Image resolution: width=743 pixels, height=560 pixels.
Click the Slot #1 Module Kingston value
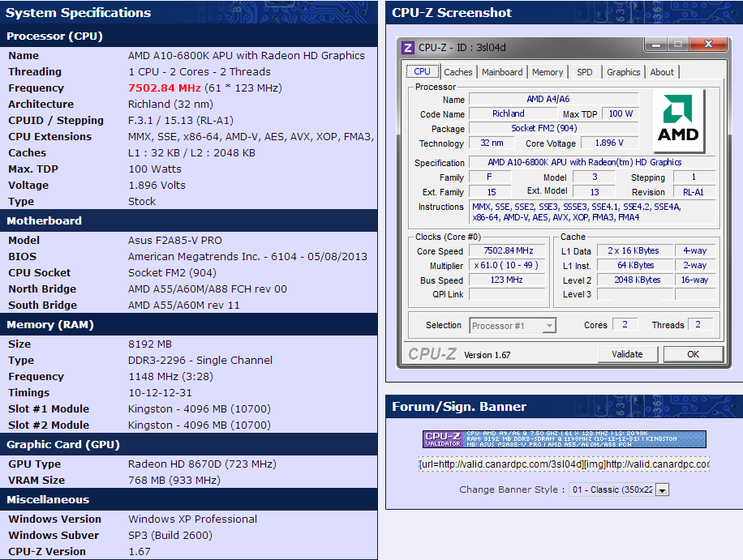pos(200,409)
